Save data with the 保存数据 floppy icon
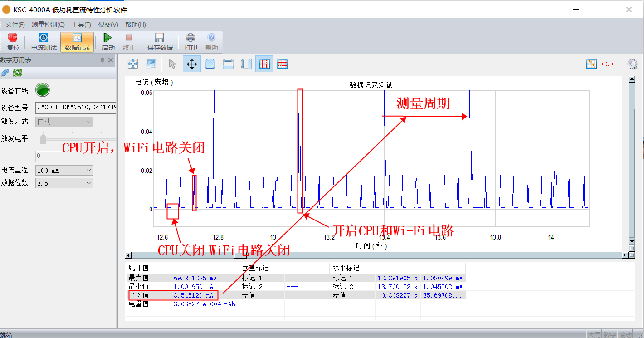The width and height of the screenshot is (644, 338). pos(160,41)
